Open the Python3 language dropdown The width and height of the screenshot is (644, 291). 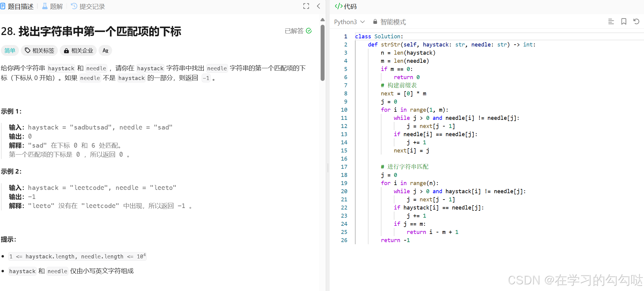click(x=349, y=21)
